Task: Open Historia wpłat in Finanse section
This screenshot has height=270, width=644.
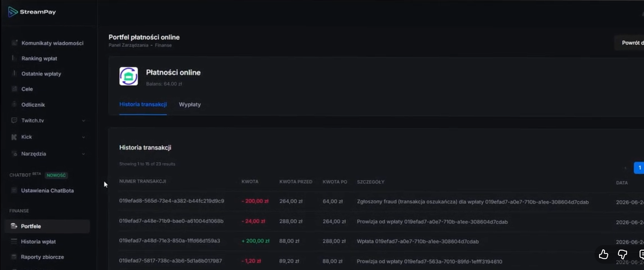Action: 38,242
